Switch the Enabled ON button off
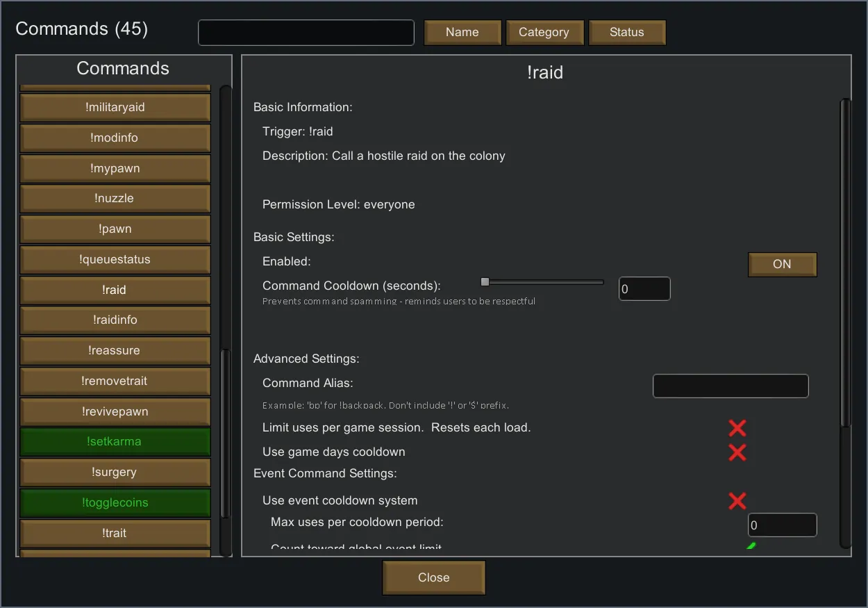This screenshot has height=608, width=868. [x=782, y=264]
